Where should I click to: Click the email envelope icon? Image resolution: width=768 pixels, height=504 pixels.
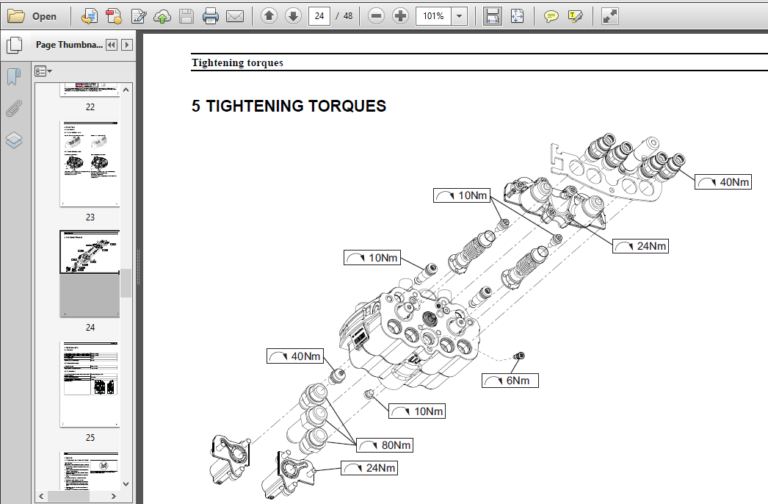tap(235, 16)
